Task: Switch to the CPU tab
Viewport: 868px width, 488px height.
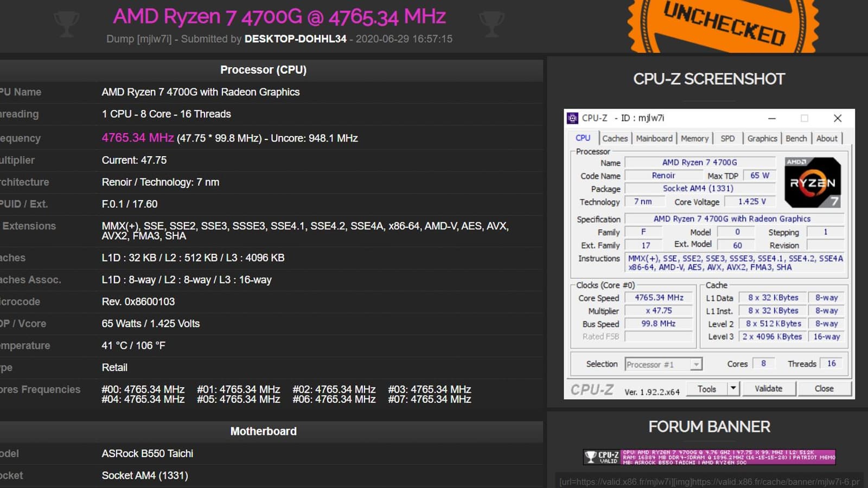Action: (x=583, y=138)
